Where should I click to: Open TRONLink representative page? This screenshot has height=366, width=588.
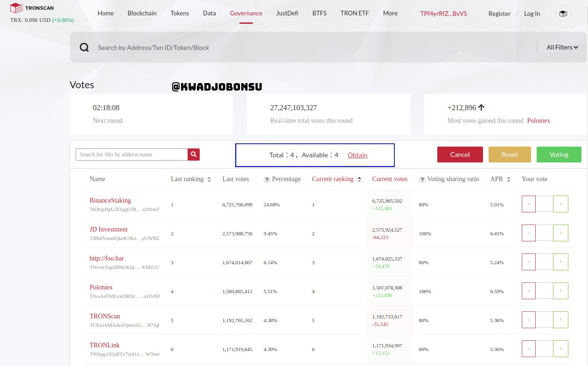(105, 345)
